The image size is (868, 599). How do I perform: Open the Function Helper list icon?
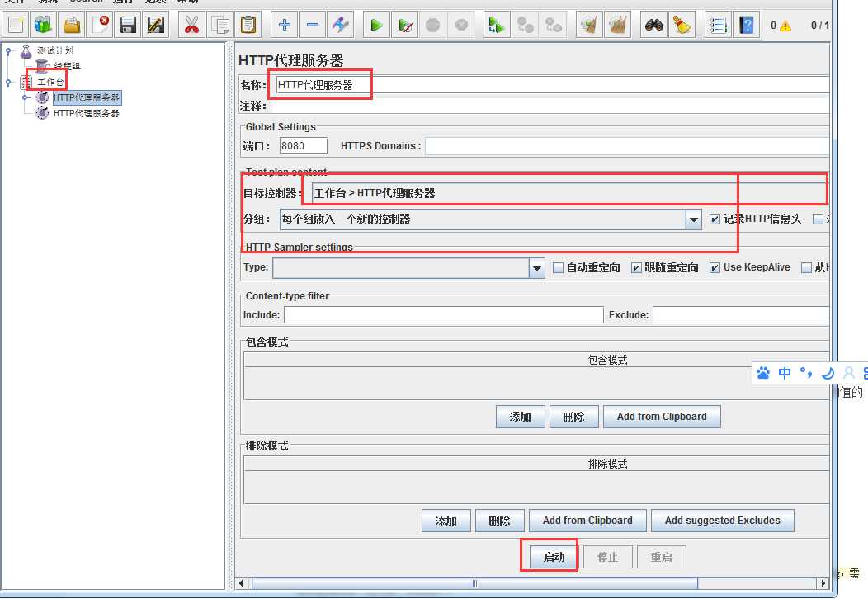(x=718, y=25)
